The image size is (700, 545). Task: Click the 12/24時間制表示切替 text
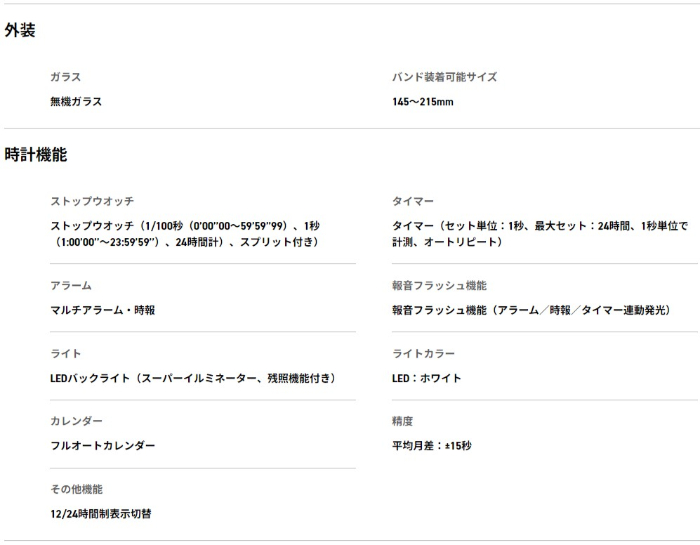[x=101, y=514]
